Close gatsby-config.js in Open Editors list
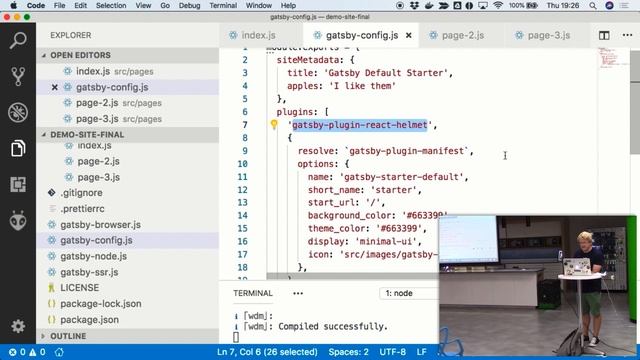 [x=54, y=87]
